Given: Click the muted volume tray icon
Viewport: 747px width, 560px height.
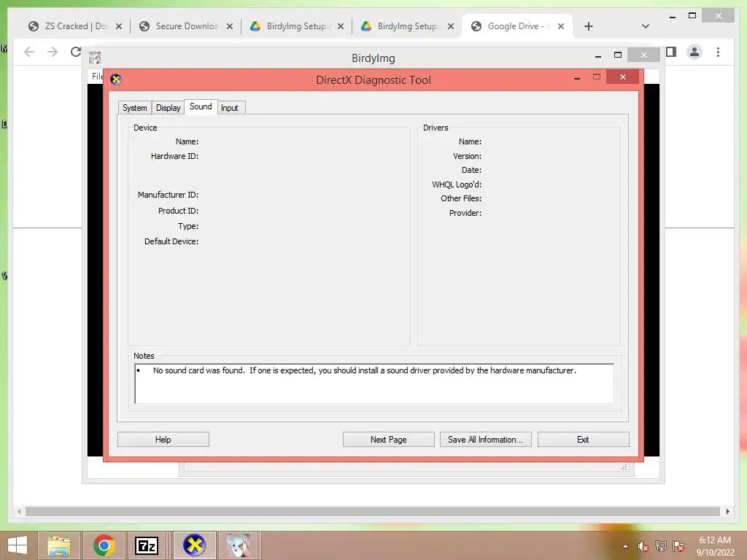Looking at the screenshot, I should pos(643,546).
